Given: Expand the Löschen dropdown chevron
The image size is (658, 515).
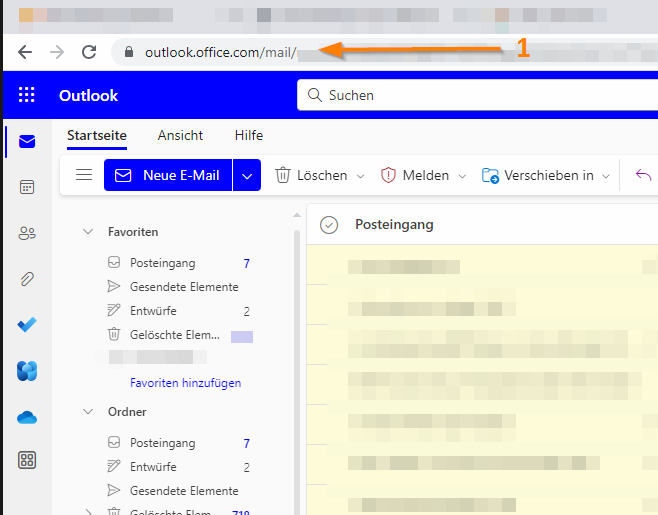Looking at the screenshot, I should coord(360,176).
